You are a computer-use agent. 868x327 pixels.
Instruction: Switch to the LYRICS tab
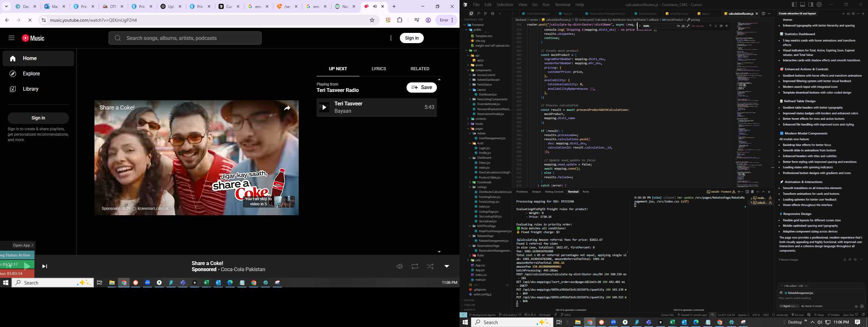coord(379,69)
